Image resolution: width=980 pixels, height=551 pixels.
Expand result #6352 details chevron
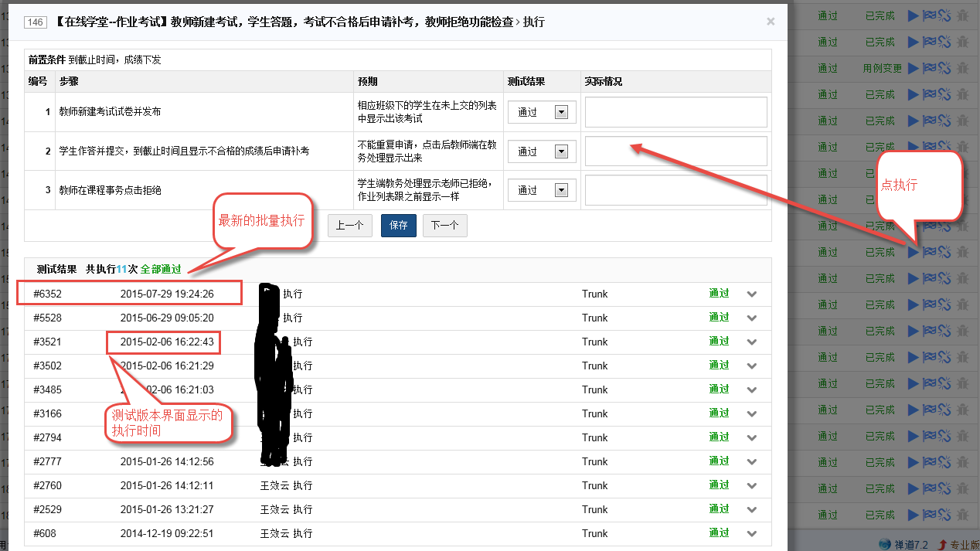(752, 294)
